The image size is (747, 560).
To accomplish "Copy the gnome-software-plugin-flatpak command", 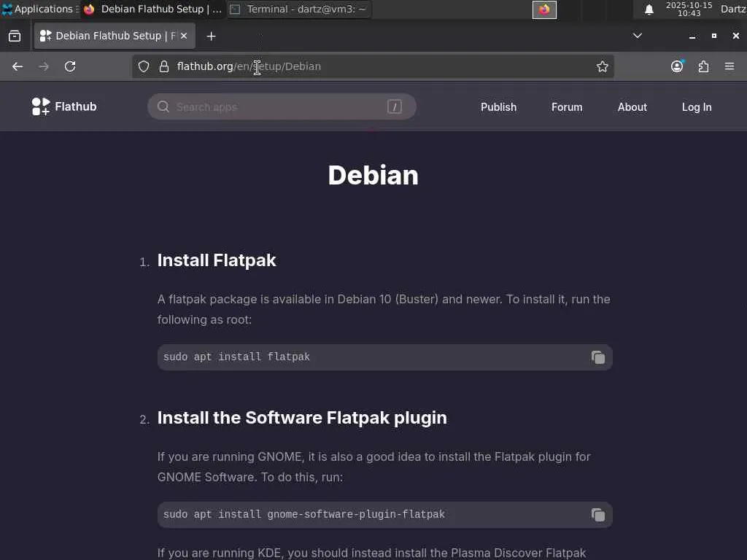I will tap(598, 515).
